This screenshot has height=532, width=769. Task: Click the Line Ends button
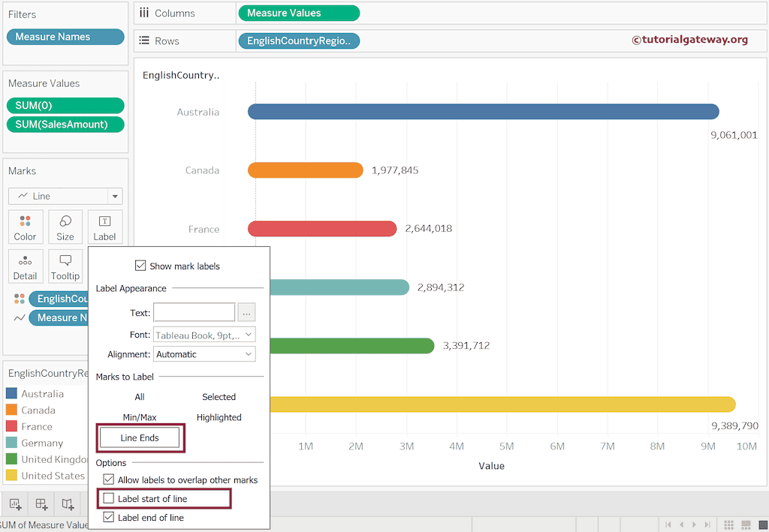tap(140, 437)
